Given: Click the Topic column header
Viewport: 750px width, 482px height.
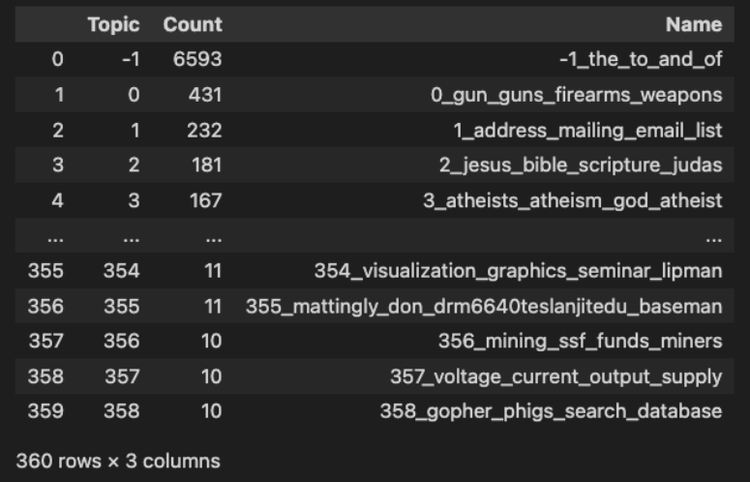Looking at the screenshot, I should (113, 24).
